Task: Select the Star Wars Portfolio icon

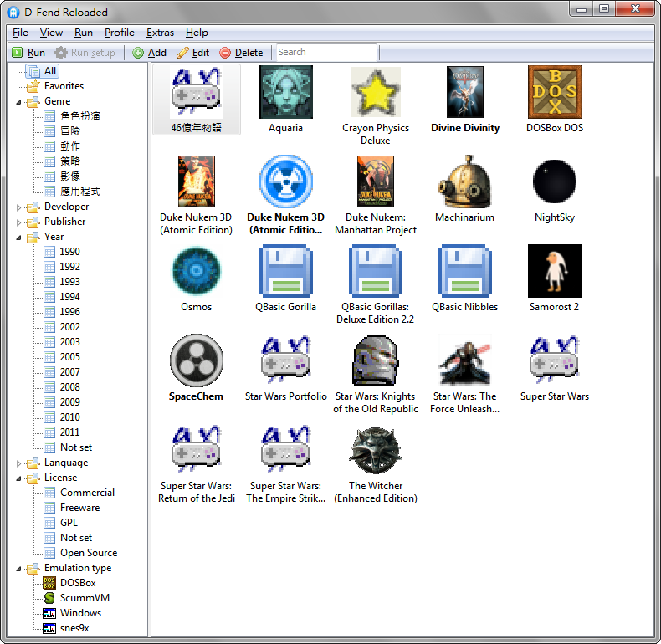Action: coord(286,360)
